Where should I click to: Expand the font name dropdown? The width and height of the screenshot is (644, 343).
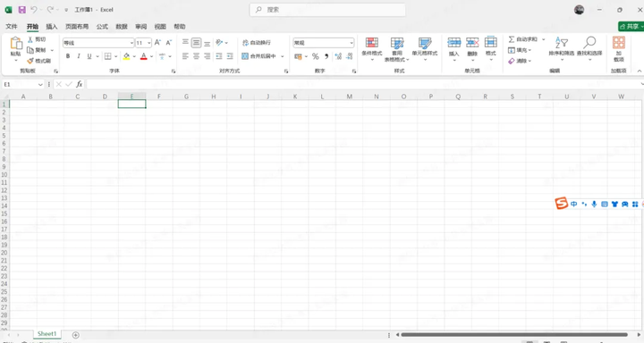[x=131, y=43]
